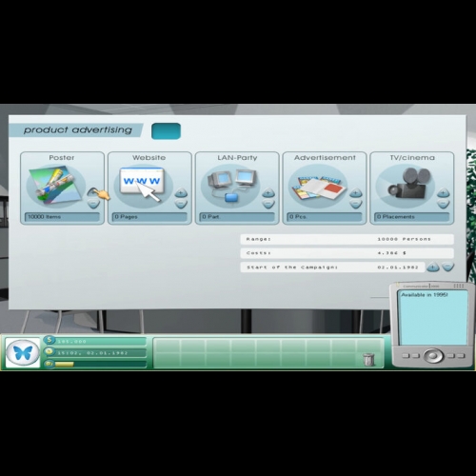Move campaign start date earlier with minus
The width and height of the screenshot is (476, 476).
pyautogui.click(x=448, y=268)
